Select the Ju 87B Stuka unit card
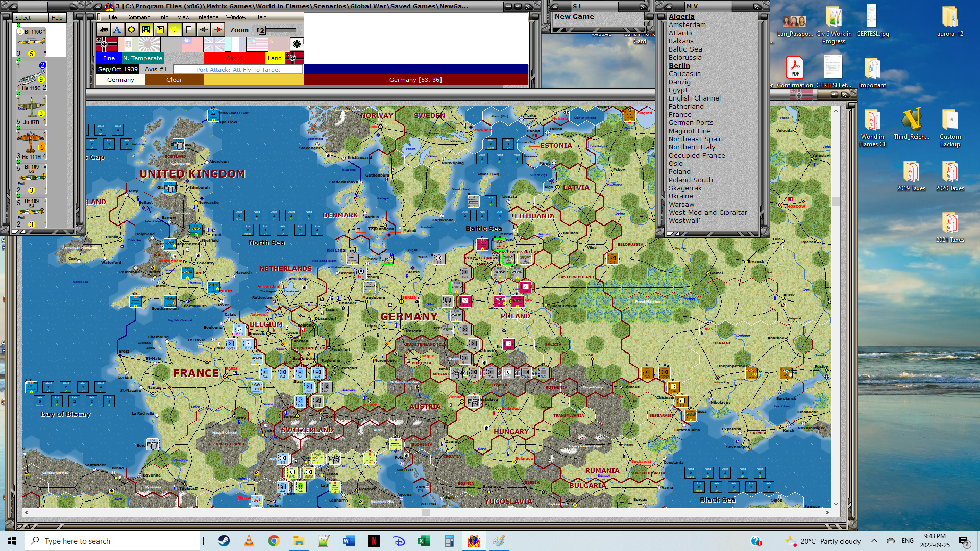Screen dimensions: 980x551 click(x=32, y=111)
